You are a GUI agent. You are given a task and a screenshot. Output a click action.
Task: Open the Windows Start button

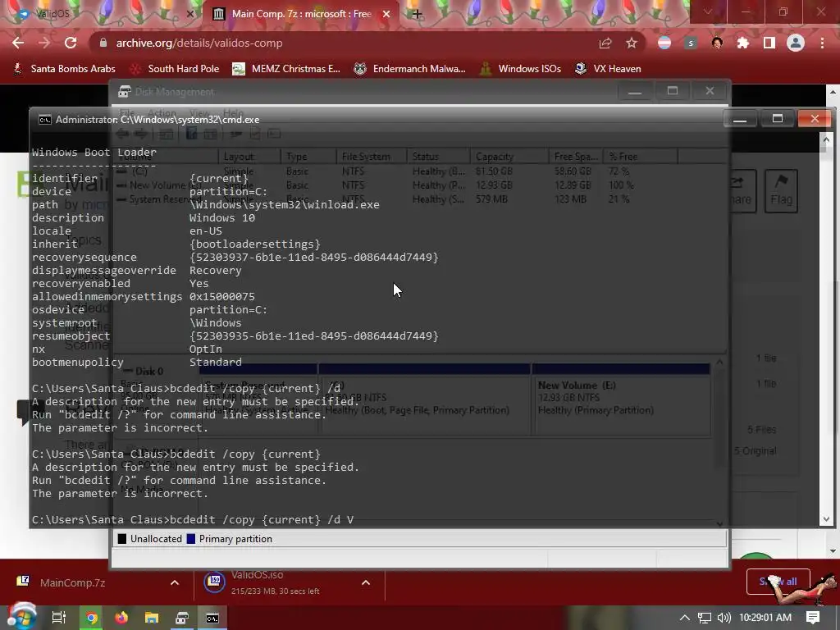21,617
